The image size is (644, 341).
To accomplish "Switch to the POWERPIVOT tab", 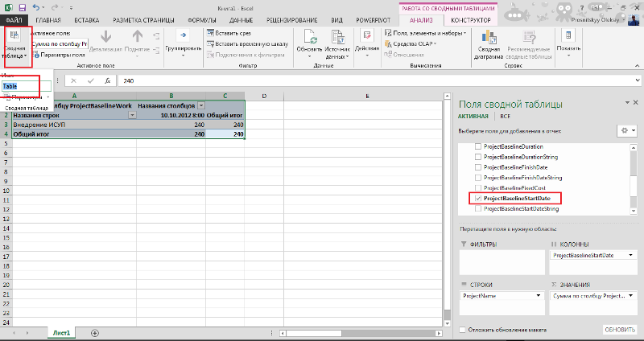I will pyautogui.click(x=373, y=20).
